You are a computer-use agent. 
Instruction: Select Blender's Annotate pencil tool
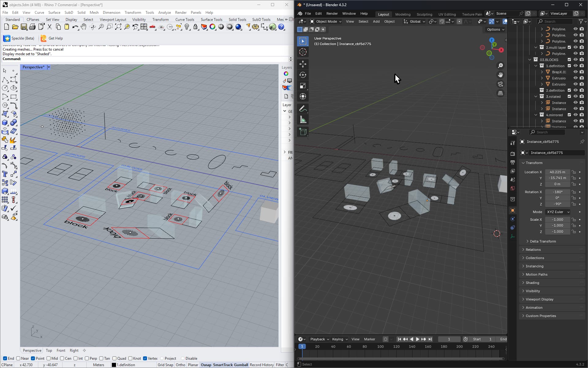tap(303, 109)
